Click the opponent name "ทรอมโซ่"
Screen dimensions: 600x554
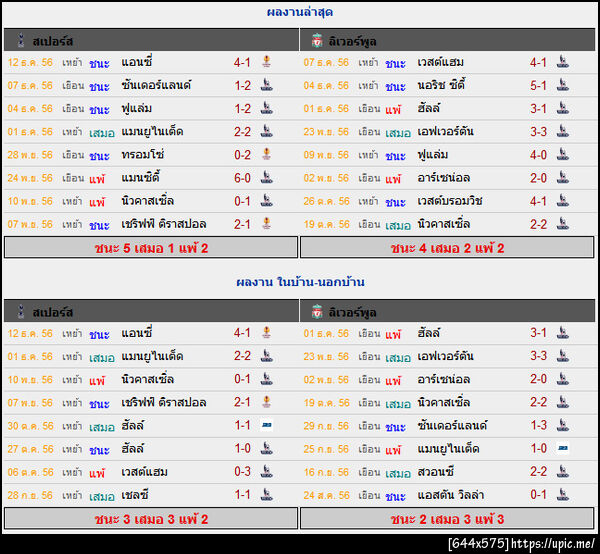tap(143, 155)
